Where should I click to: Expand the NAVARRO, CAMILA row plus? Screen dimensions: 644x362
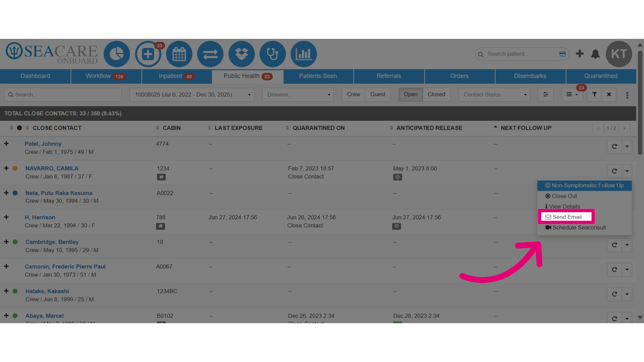pyautogui.click(x=6, y=168)
